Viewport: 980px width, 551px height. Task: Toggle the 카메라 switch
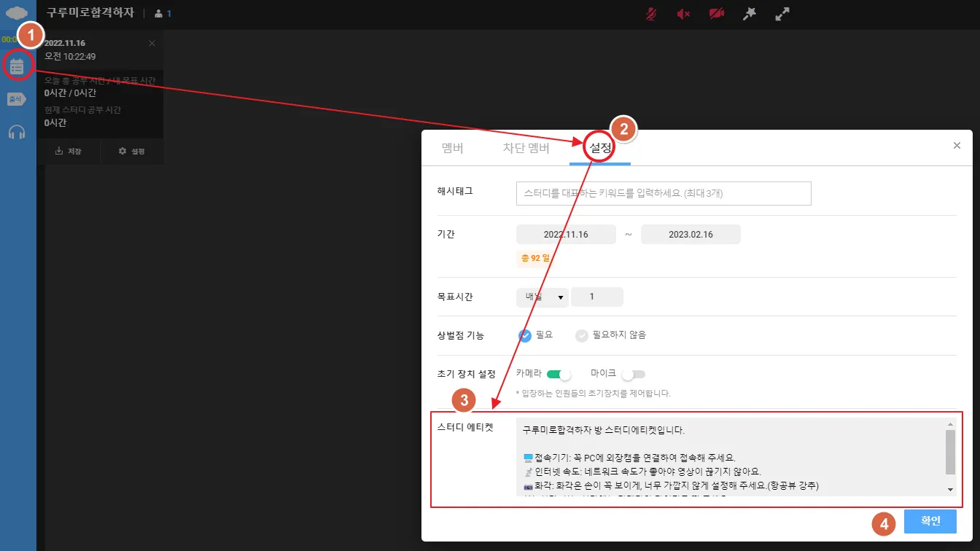point(559,374)
